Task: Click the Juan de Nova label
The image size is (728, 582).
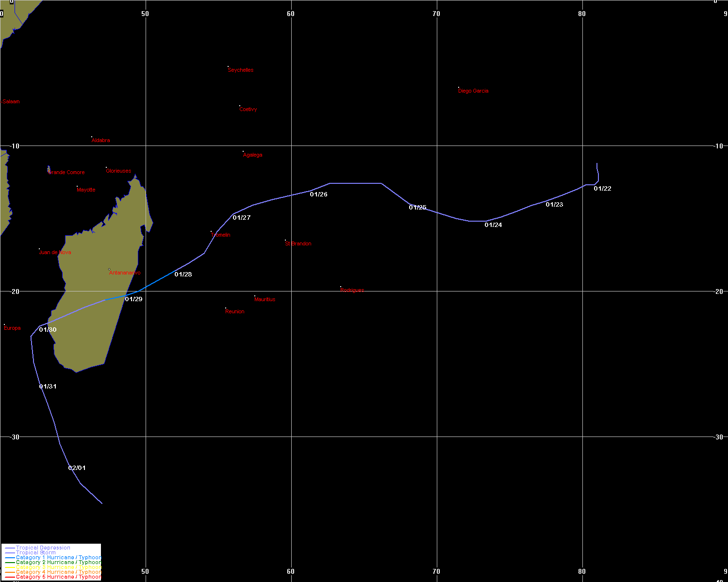Action: point(55,253)
